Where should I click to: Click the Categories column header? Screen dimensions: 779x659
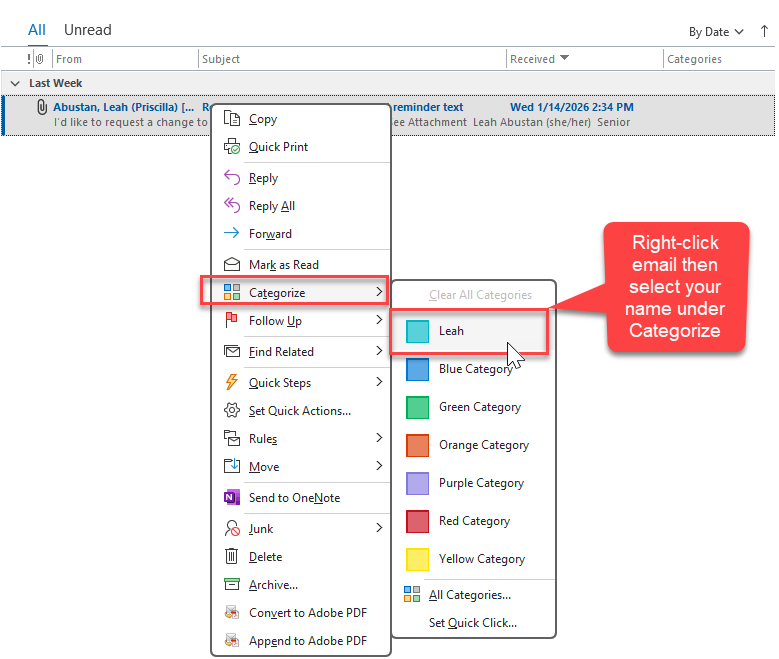(719, 59)
